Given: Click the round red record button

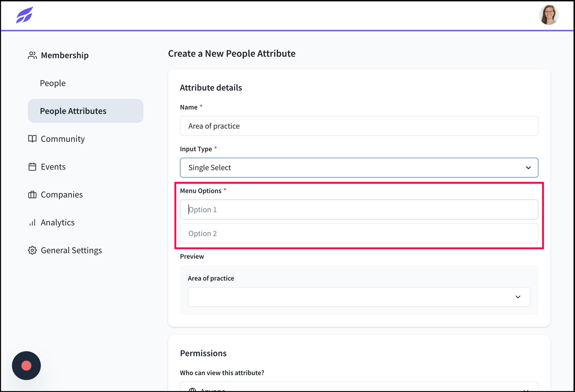Looking at the screenshot, I should (x=26, y=366).
